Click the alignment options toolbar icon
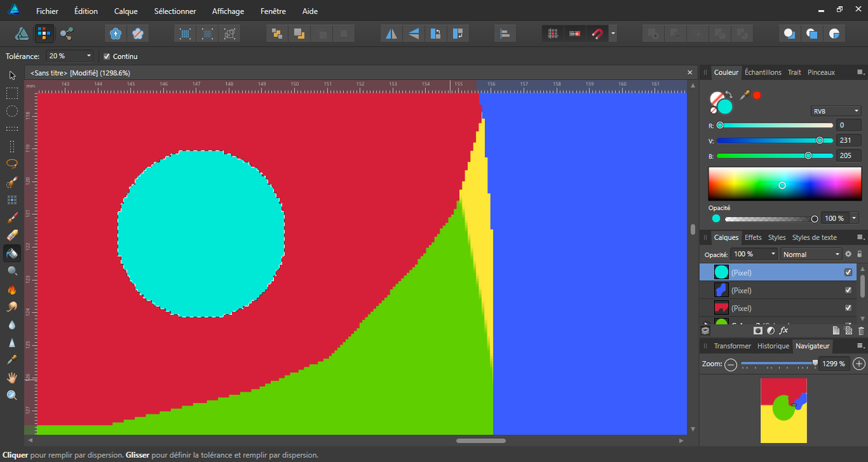 point(505,33)
